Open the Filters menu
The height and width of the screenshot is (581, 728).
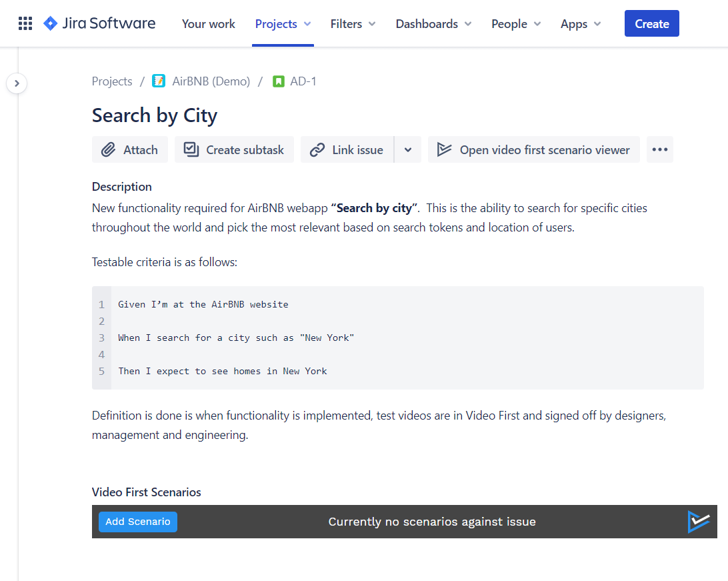coord(353,23)
